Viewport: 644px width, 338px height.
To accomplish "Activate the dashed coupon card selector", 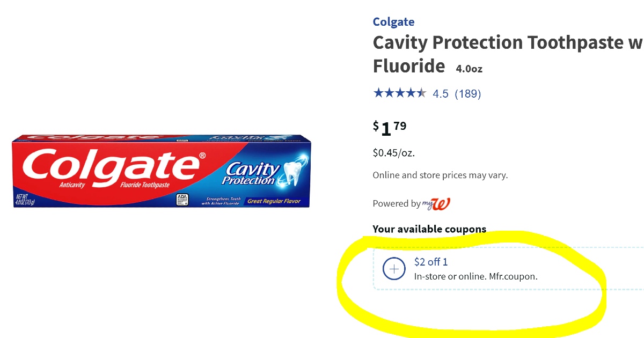I will (x=483, y=268).
